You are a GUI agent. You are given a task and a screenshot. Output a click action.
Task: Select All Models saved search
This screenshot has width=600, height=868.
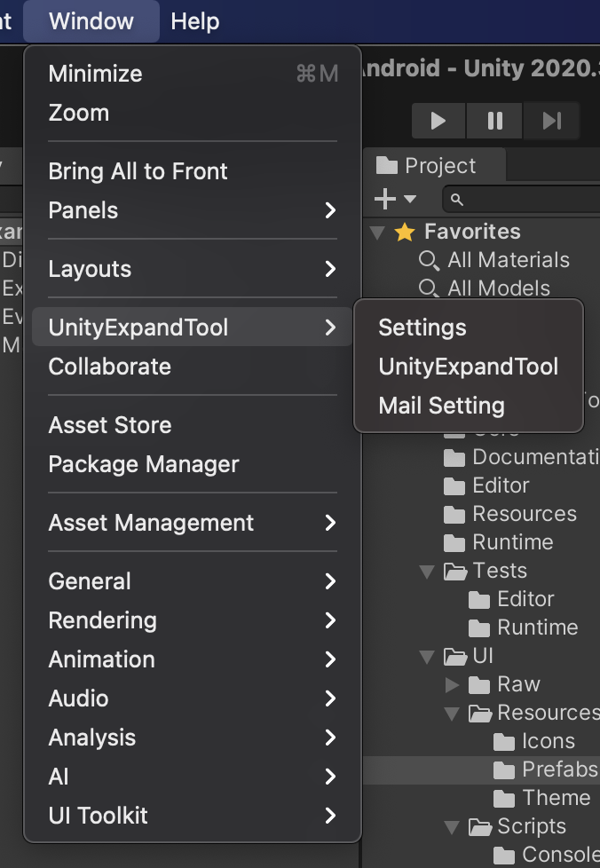tap(499, 288)
